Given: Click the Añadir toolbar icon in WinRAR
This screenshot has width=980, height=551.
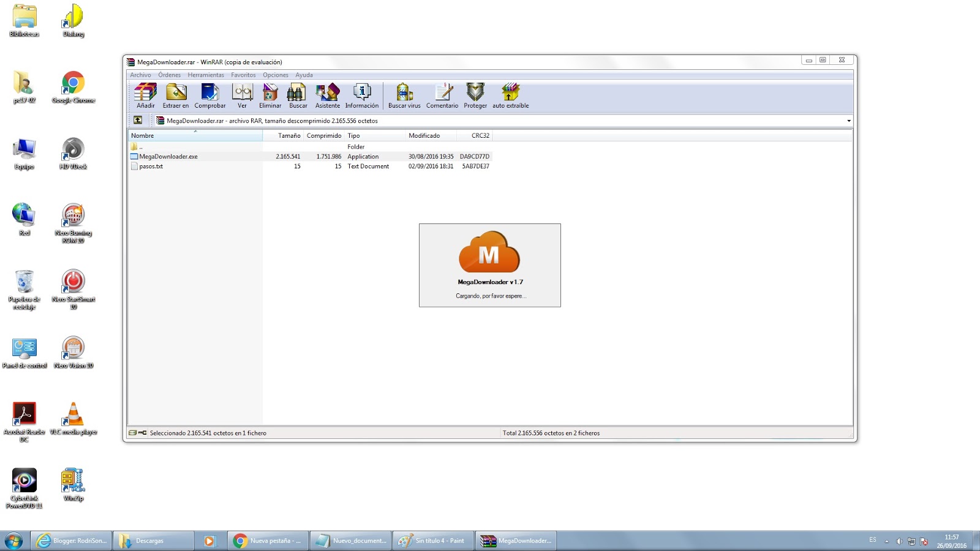Looking at the screenshot, I should pos(146,96).
